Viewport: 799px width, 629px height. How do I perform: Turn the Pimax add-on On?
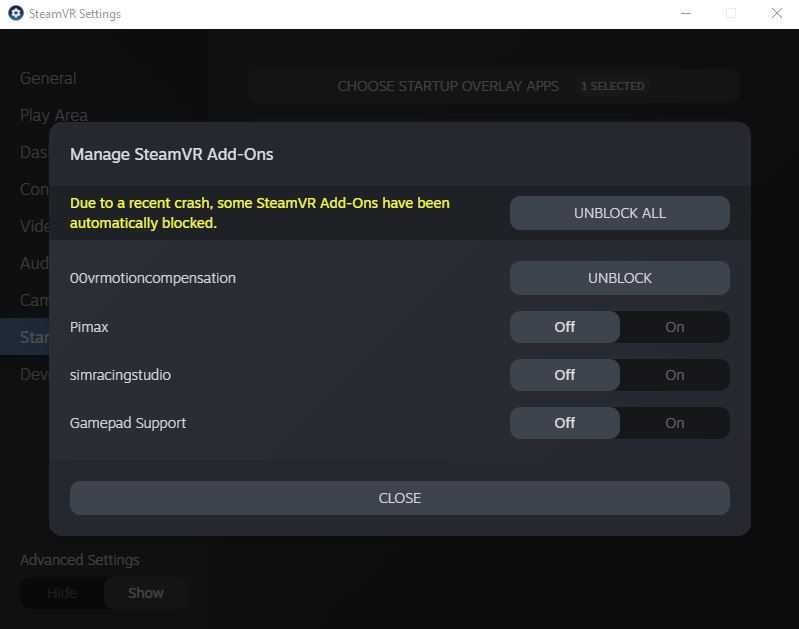(x=675, y=327)
